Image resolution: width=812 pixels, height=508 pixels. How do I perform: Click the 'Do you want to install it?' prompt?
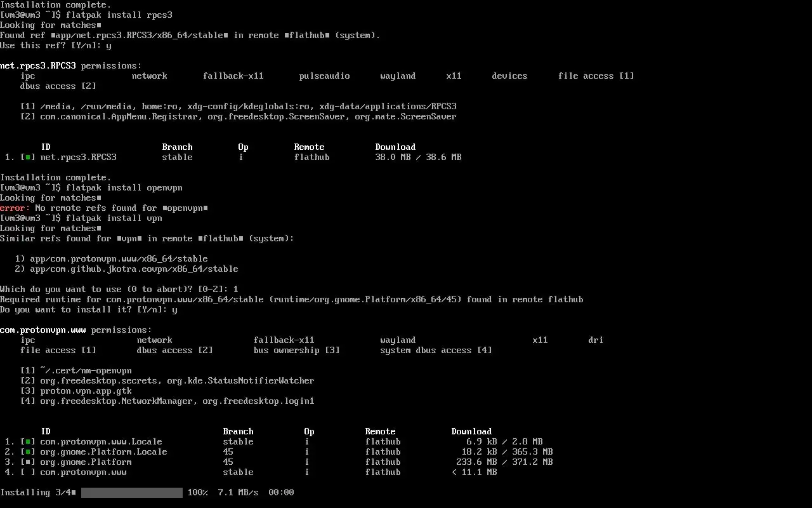click(x=89, y=310)
